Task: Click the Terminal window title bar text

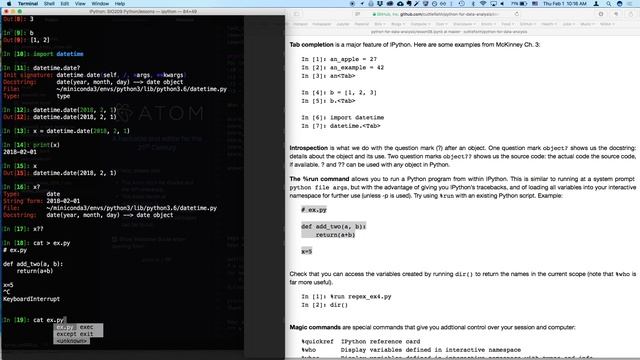Action: point(143,11)
